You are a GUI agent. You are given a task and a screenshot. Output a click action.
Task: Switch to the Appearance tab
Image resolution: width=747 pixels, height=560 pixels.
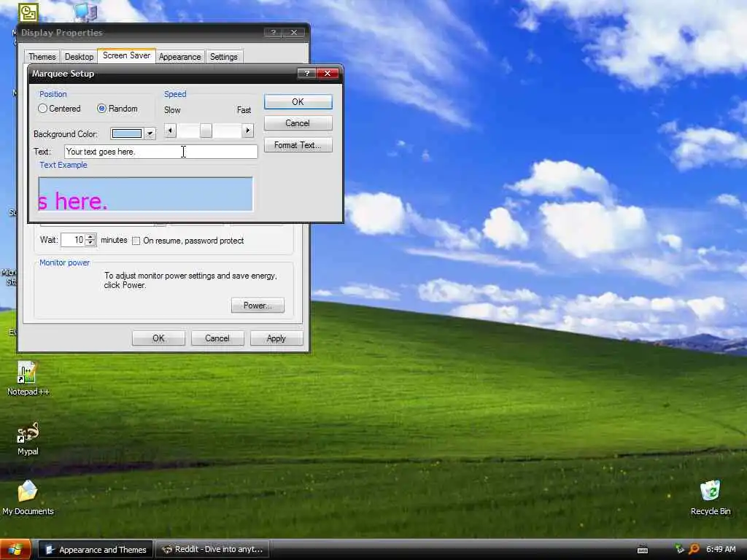tap(179, 57)
